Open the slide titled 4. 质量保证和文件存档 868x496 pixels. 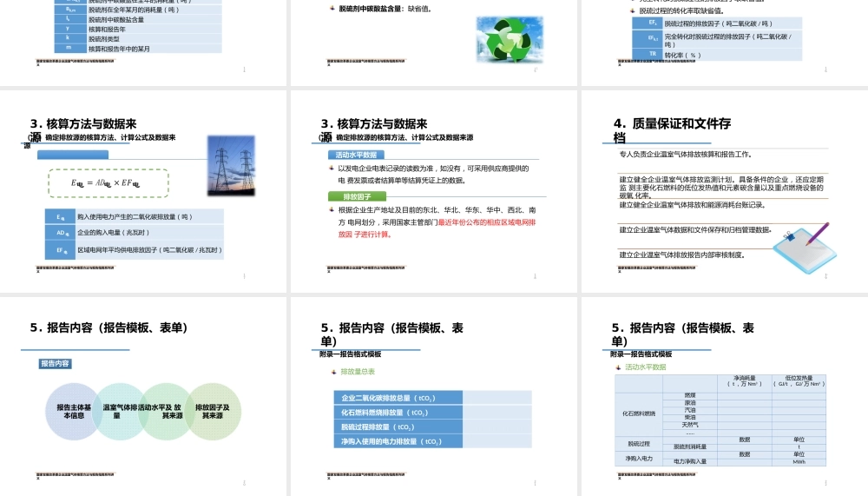pos(725,191)
